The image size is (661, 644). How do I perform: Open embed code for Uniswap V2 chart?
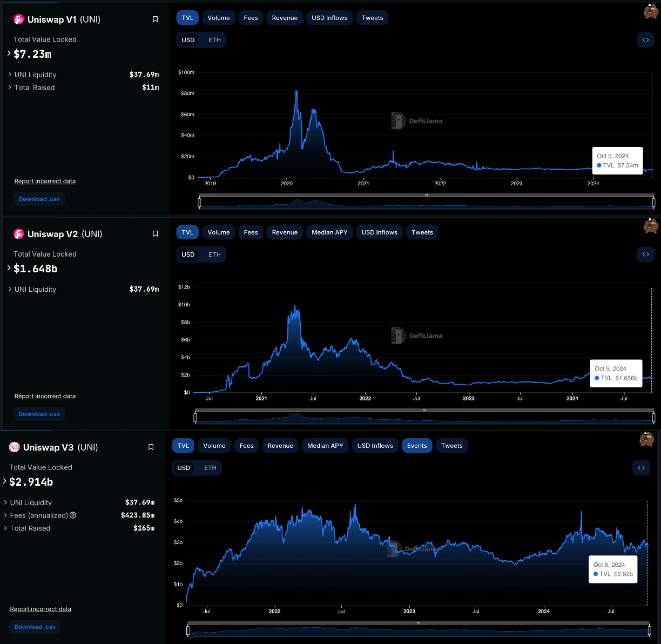coord(645,254)
